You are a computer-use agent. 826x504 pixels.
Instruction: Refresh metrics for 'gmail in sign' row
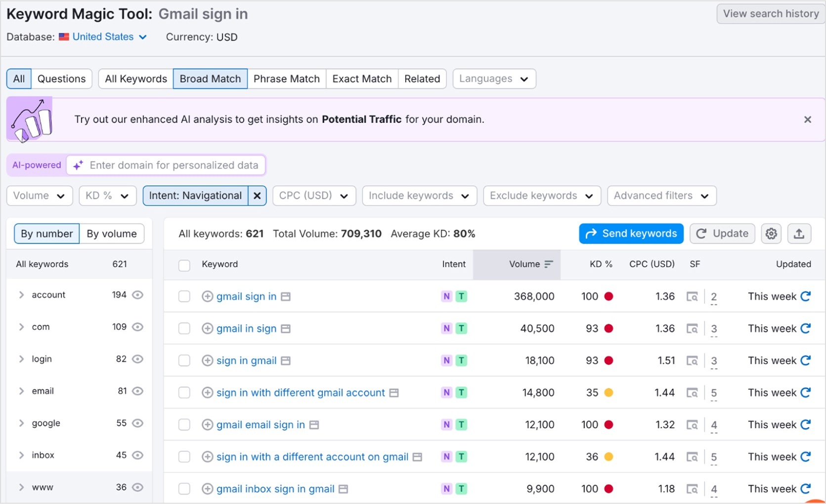[x=806, y=328]
